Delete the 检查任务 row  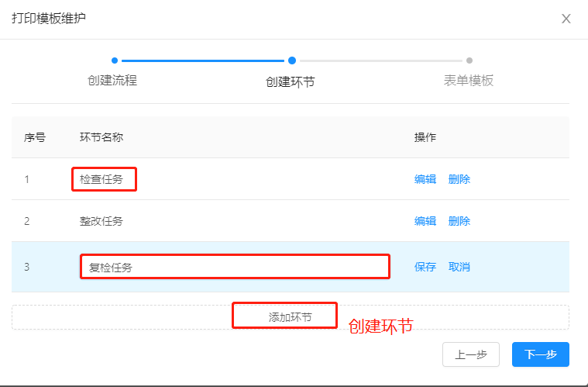459,179
